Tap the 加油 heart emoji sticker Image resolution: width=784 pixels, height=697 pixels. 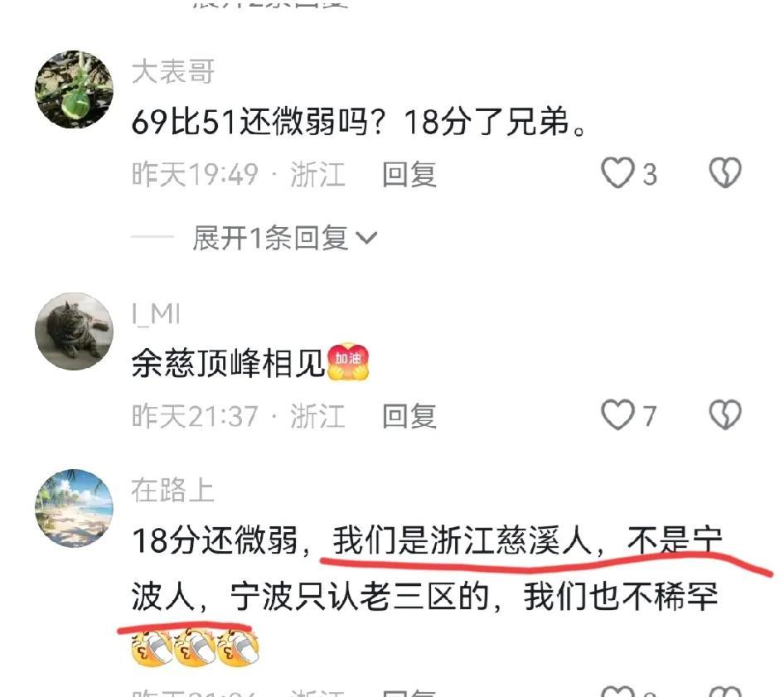point(348,361)
